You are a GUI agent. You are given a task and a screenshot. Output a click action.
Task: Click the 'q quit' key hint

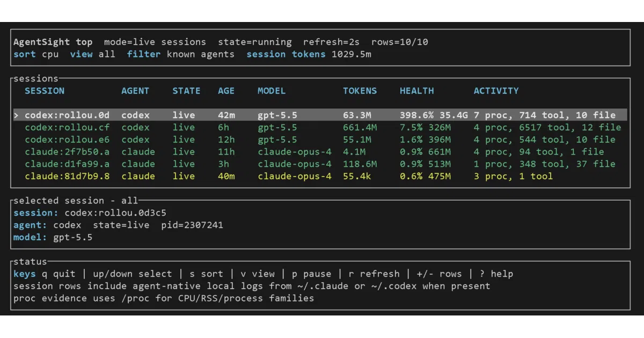pyautogui.click(x=58, y=274)
